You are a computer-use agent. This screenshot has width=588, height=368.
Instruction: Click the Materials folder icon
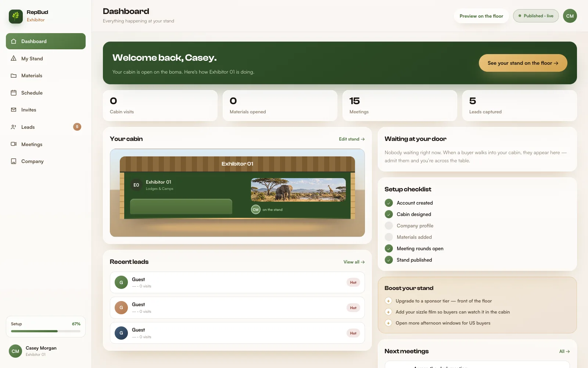point(14,75)
